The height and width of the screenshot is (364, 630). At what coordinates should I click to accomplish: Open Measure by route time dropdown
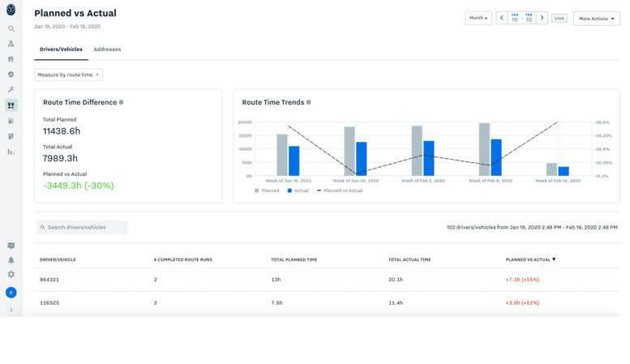(x=68, y=75)
